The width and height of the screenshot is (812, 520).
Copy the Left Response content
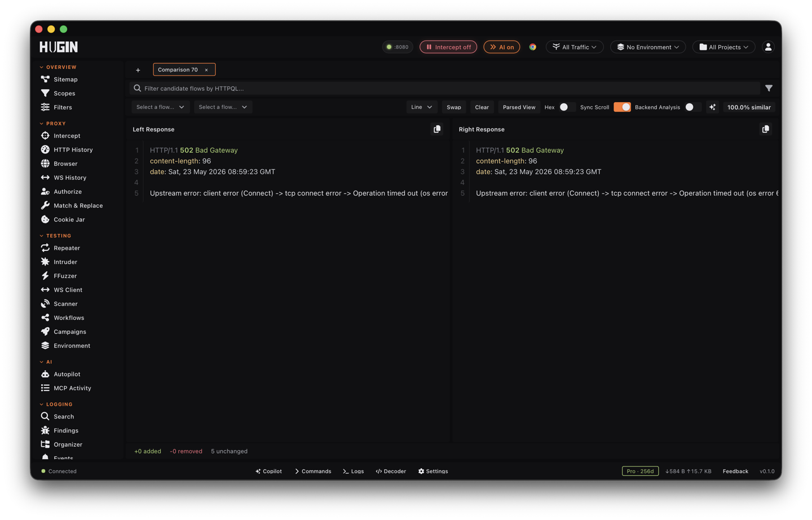437,130
